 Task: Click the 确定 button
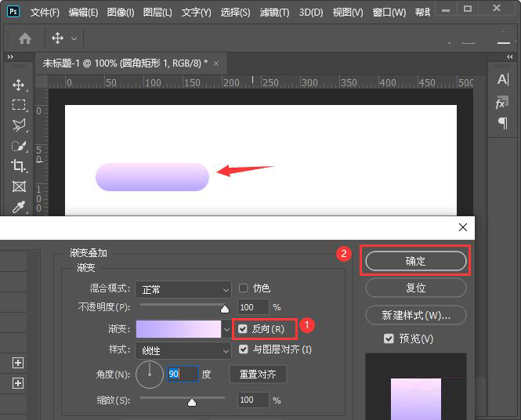pos(416,261)
